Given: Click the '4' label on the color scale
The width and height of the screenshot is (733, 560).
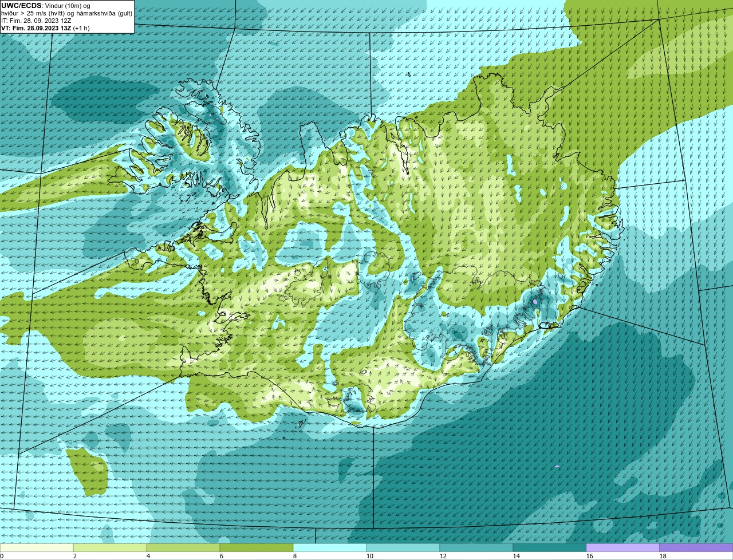Looking at the screenshot, I should tap(148, 556).
